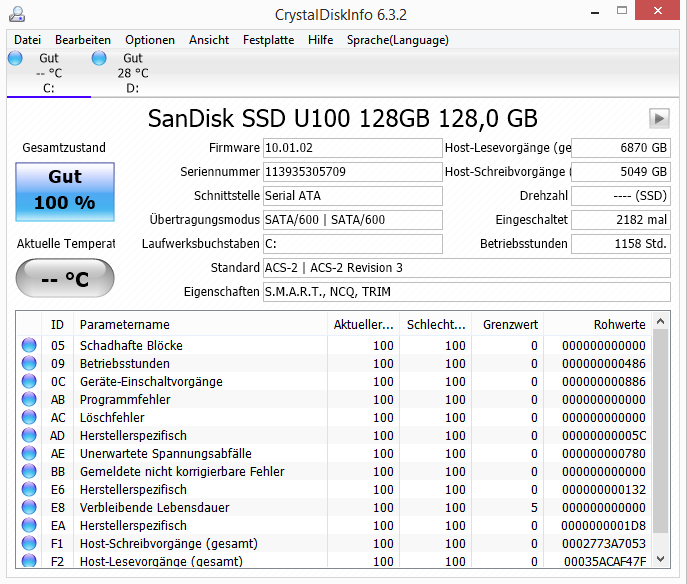This screenshot has height=584, width=687.
Task: Select the D: drive status orb
Action: coord(99,58)
